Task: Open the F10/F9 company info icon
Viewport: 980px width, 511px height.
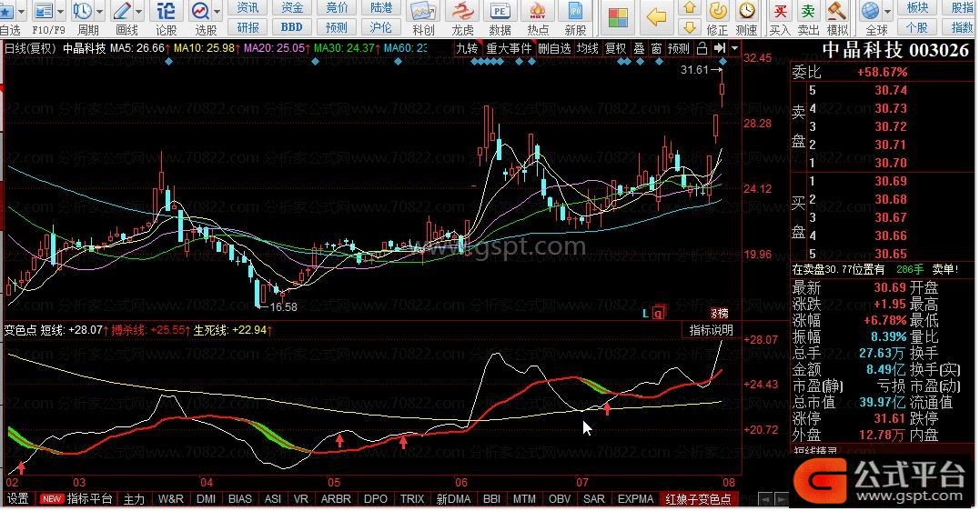Action: click(x=44, y=11)
